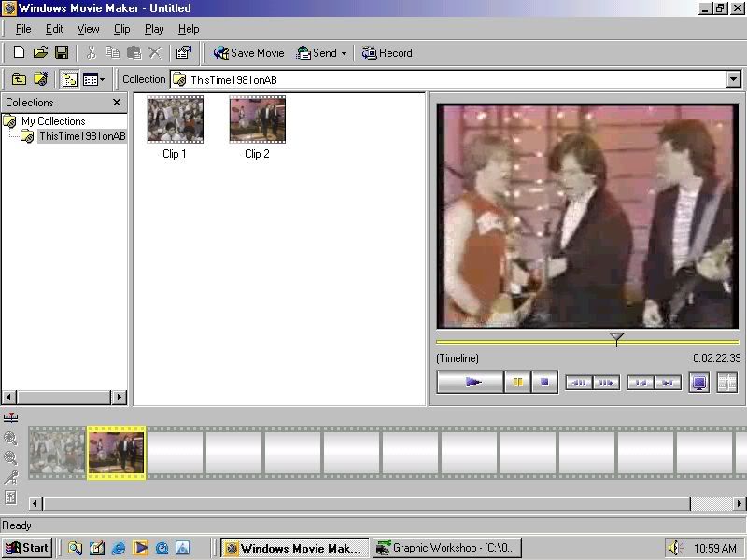Toggle the Collections pane button
The height and width of the screenshot is (560, 747).
[69, 79]
